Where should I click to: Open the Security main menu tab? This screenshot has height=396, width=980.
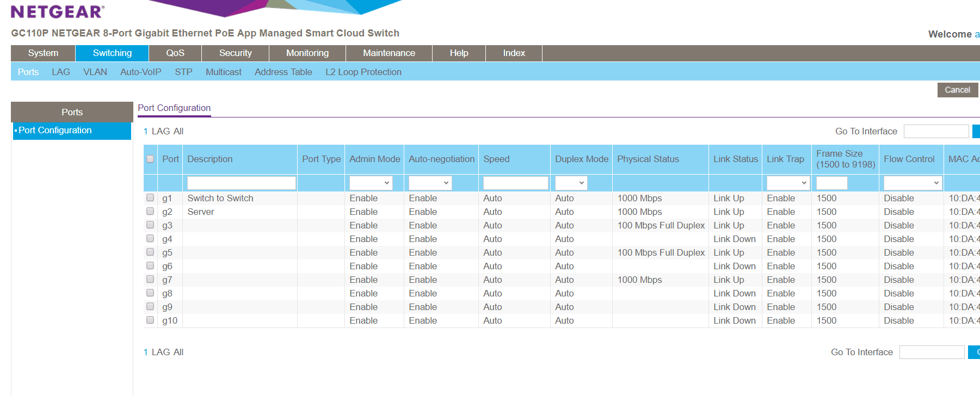coord(235,53)
